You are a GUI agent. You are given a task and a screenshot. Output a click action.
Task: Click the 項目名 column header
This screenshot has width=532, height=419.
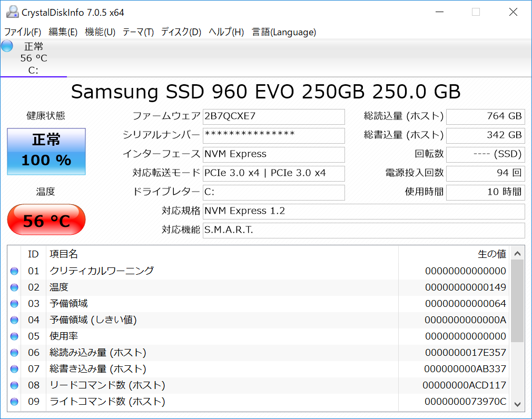click(x=222, y=254)
